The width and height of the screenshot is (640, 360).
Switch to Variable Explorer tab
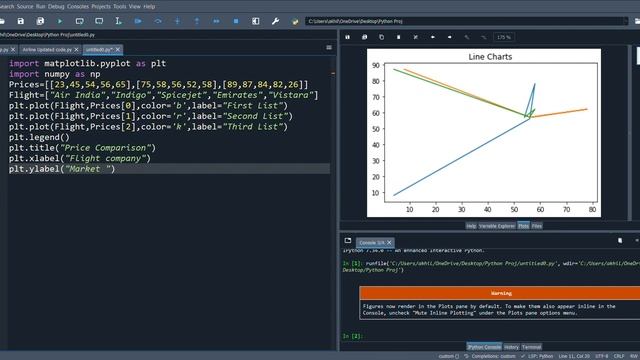497,226
